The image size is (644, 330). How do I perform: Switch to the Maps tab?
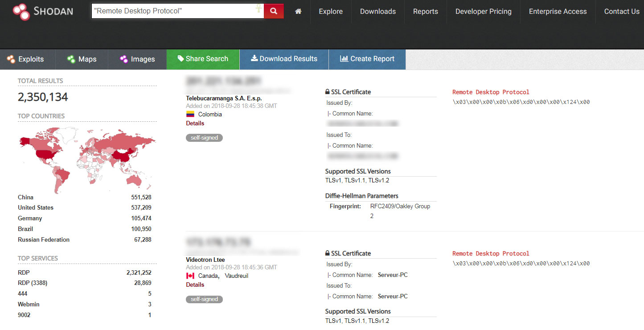coord(82,59)
